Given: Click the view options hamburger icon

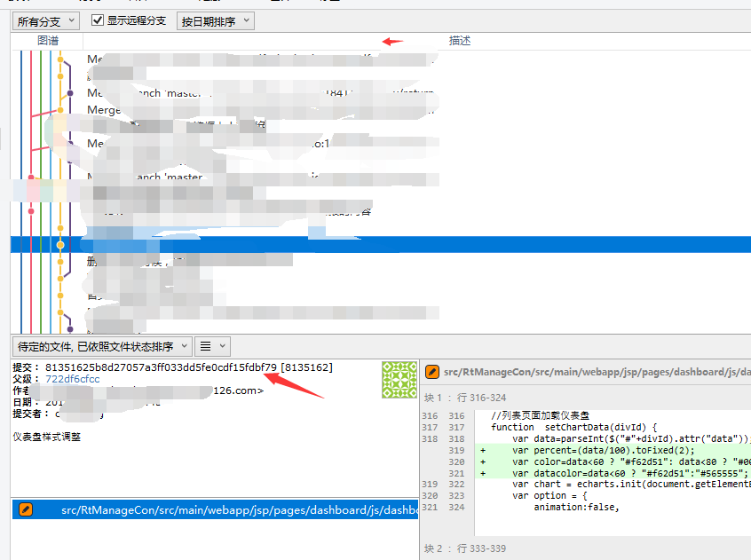Looking at the screenshot, I should [205, 346].
